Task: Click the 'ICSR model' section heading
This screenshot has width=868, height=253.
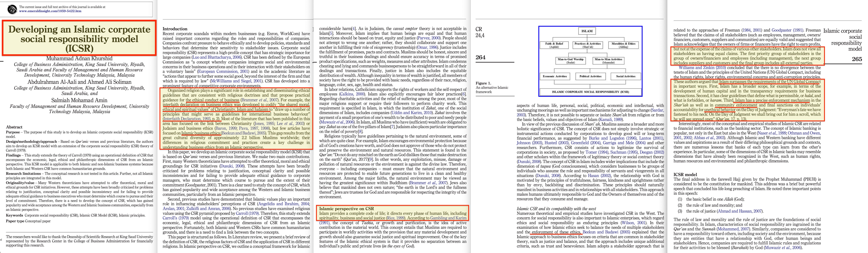Action: 685,175
